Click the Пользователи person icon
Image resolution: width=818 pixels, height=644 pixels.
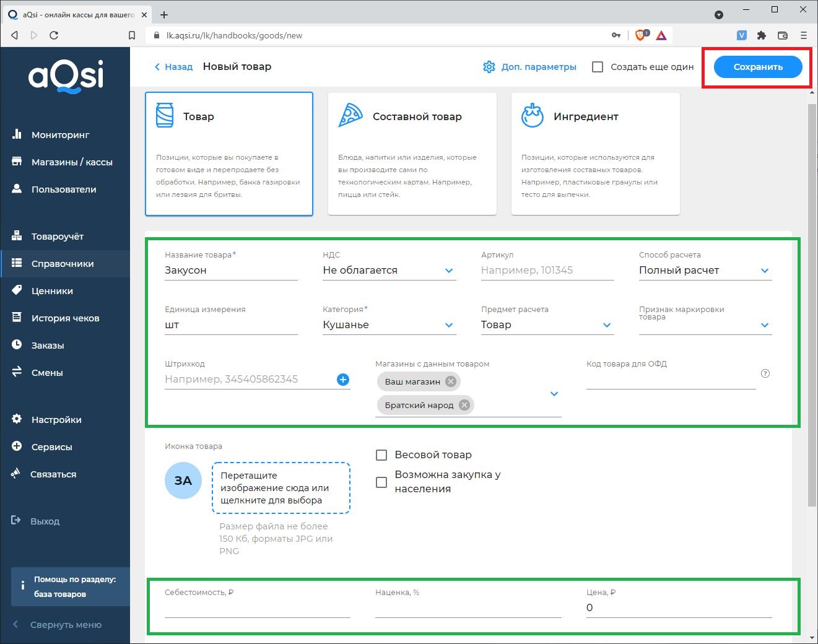tap(17, 189)
